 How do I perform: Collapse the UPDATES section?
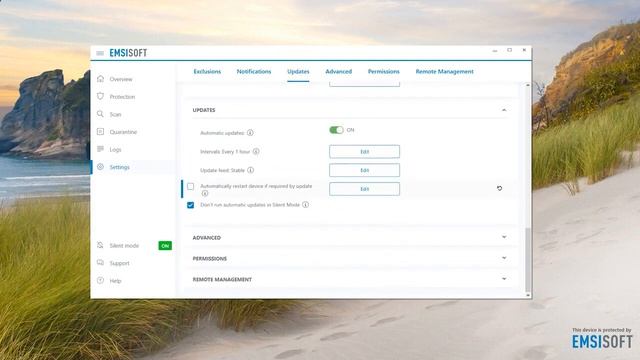(x=504, y=110)
